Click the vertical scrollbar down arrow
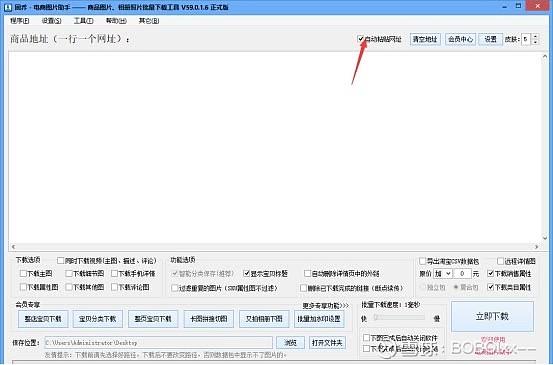Viewport: 553px width, 365px height. (545, 238)
